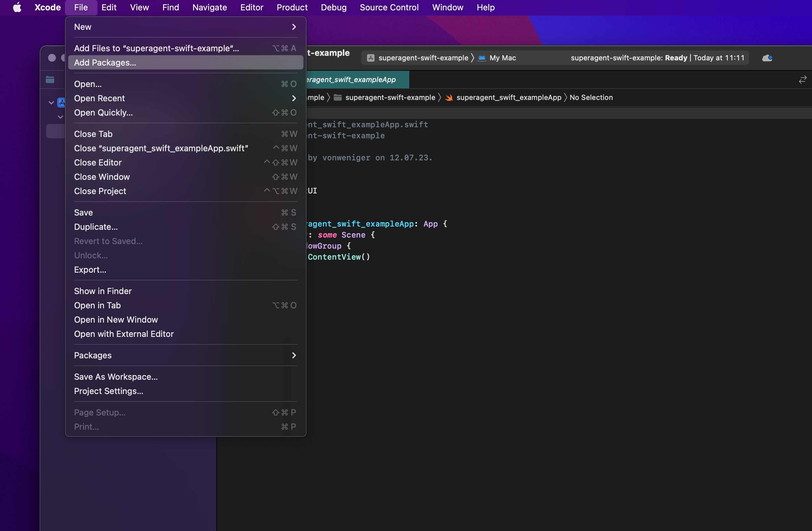Click the folder icon in jump bar

tap(337, 98)
